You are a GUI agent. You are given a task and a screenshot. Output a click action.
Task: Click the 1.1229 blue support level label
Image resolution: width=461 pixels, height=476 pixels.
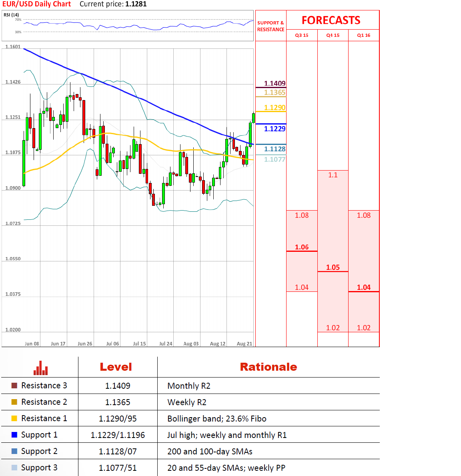tap(275, 129)
